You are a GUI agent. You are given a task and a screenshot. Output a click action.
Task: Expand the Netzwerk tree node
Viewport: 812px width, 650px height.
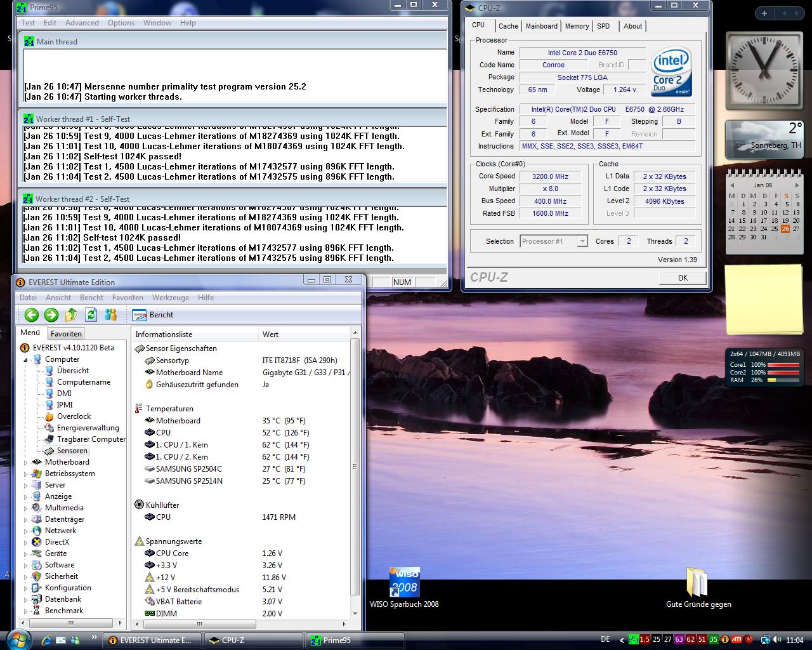tap(26, 531)
